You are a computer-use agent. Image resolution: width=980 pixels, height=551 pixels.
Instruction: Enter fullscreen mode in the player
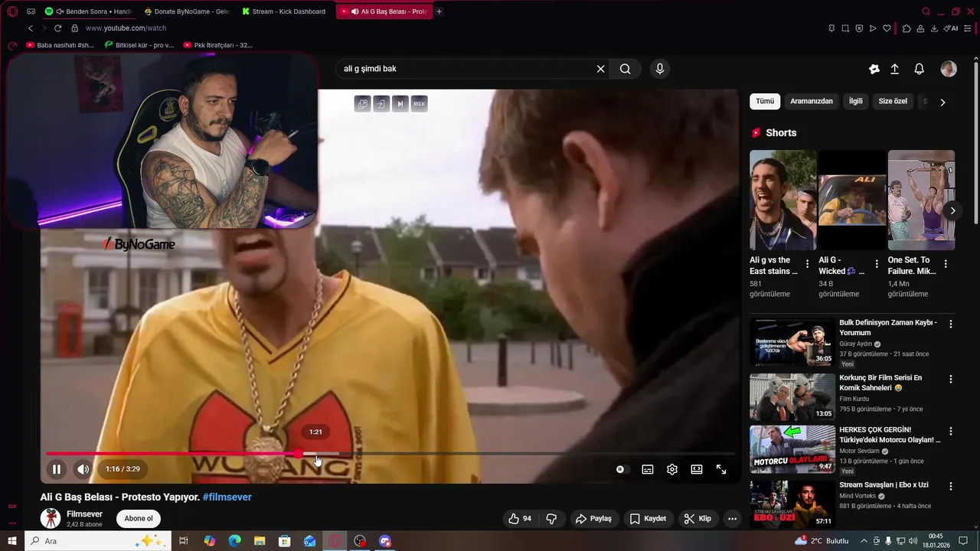[x=721, y=469]
